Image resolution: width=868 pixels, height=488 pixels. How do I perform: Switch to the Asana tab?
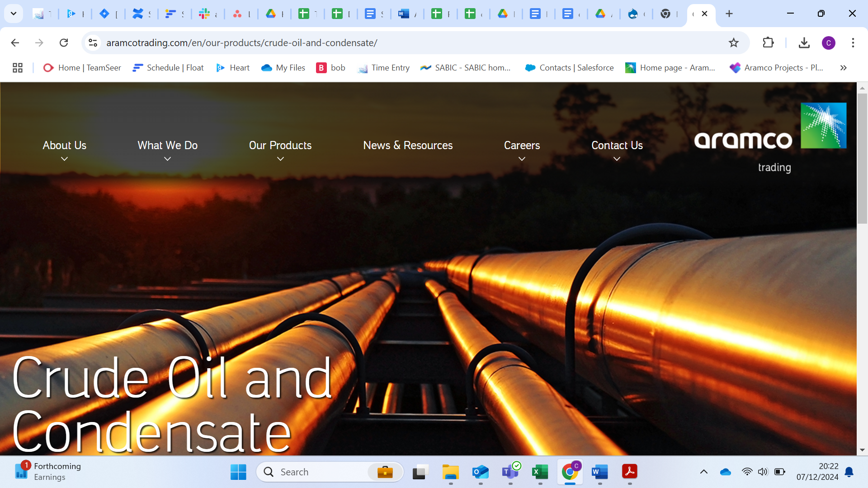(x=238, y=14)
